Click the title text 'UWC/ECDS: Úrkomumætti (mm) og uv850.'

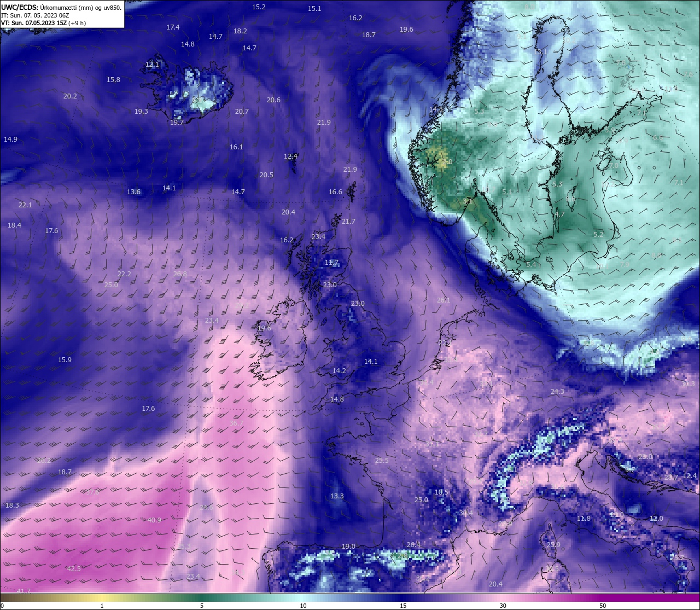click(61, 7)
